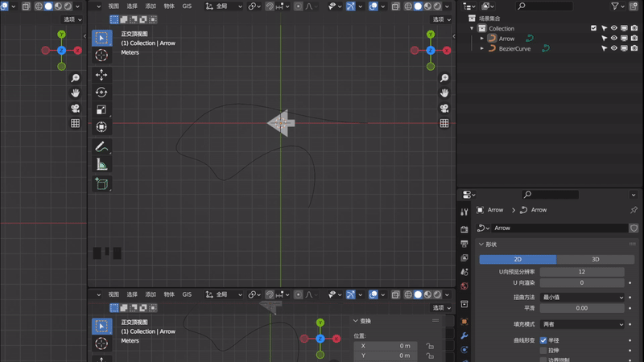Pick the Scale tool in main viewport toolbar

pyautogui.click(x=101, y=109)
